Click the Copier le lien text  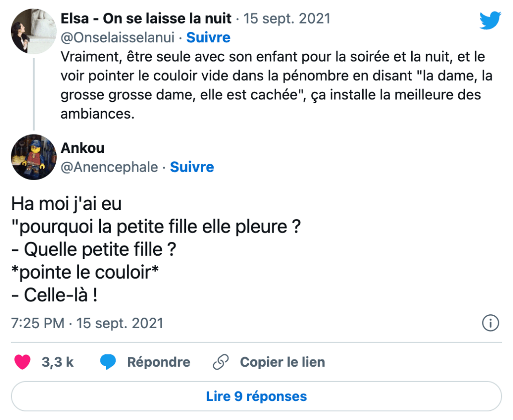[282, 362]
